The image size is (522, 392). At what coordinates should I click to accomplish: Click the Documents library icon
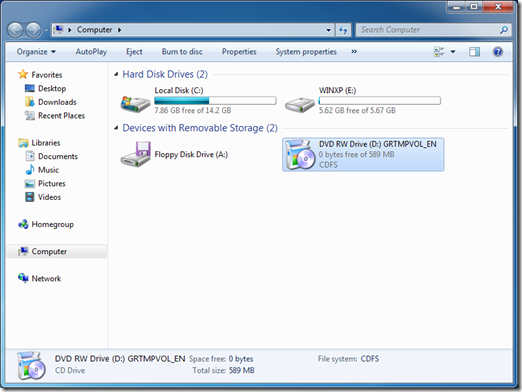coord(30,156)
